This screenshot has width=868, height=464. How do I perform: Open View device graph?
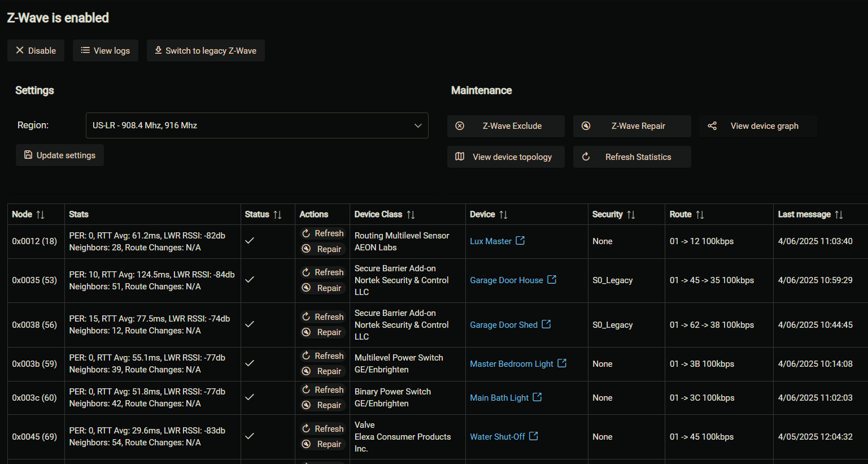[x=757, y=126]
